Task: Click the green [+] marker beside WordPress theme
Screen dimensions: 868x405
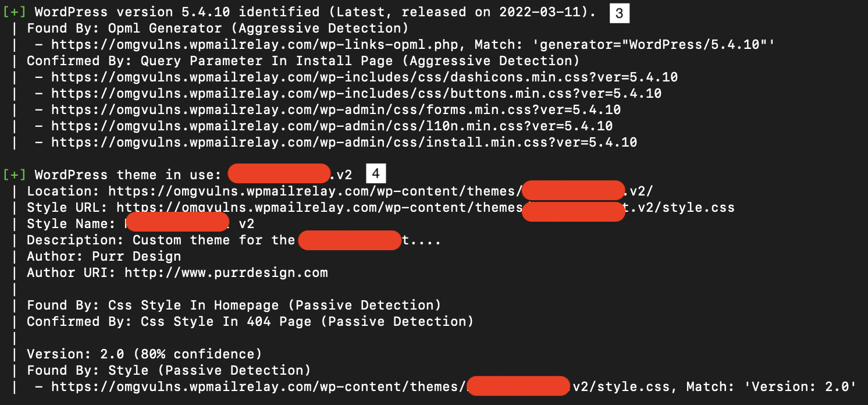Action: 15,175
